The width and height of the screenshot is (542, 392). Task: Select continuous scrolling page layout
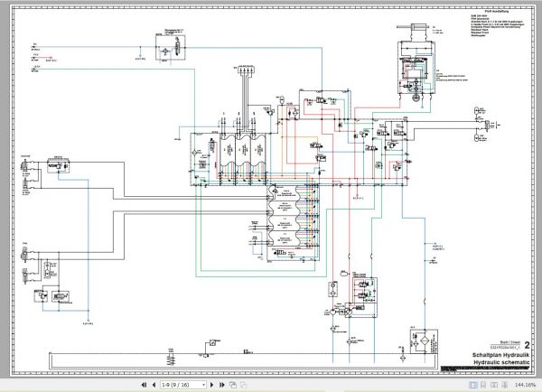483,385
